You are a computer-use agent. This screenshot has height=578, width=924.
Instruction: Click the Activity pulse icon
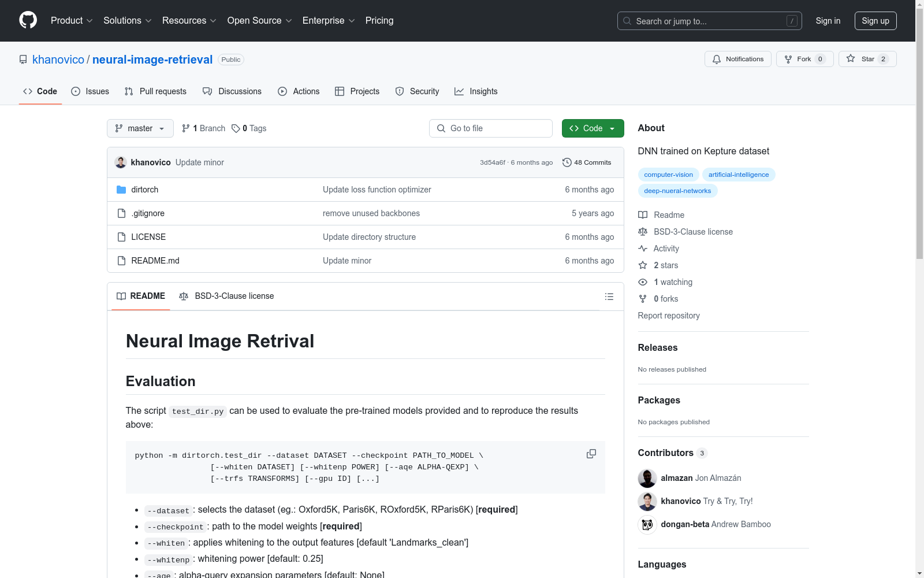click(643, 249)
